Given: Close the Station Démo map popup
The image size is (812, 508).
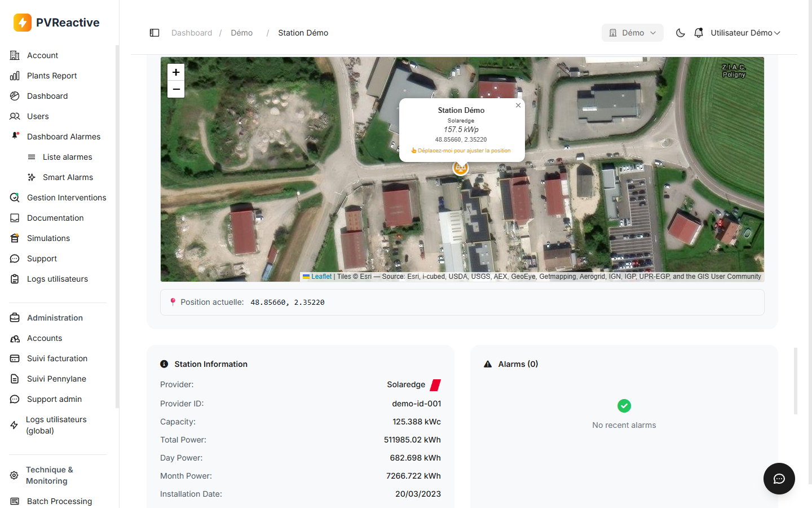Looking at the screenshot, I should click(x=518, y=105).
